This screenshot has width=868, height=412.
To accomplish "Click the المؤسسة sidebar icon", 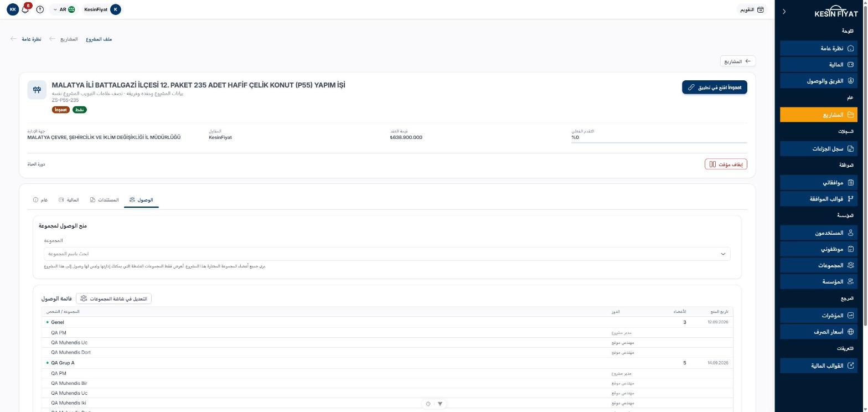I will pos(851,281).
